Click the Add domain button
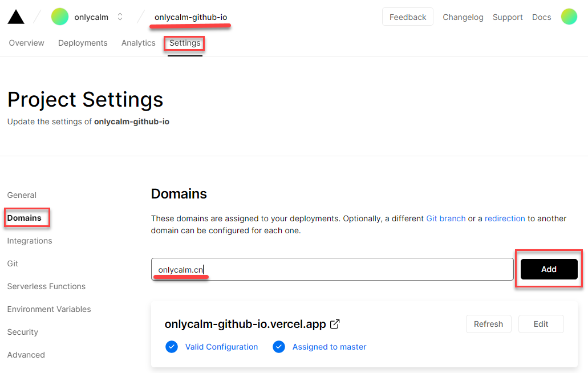Viewport: 588px width, 373px height. pos(549,269)
